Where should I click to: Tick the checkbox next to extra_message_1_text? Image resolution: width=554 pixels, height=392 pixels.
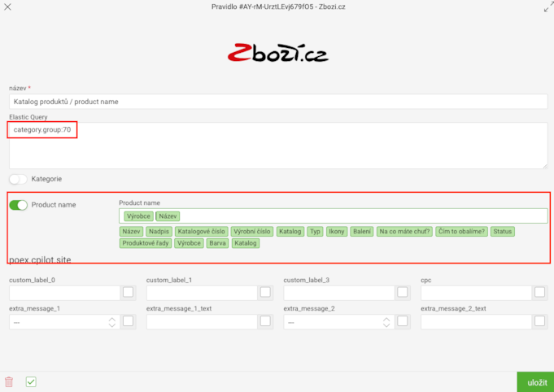[x=265, y=320]
